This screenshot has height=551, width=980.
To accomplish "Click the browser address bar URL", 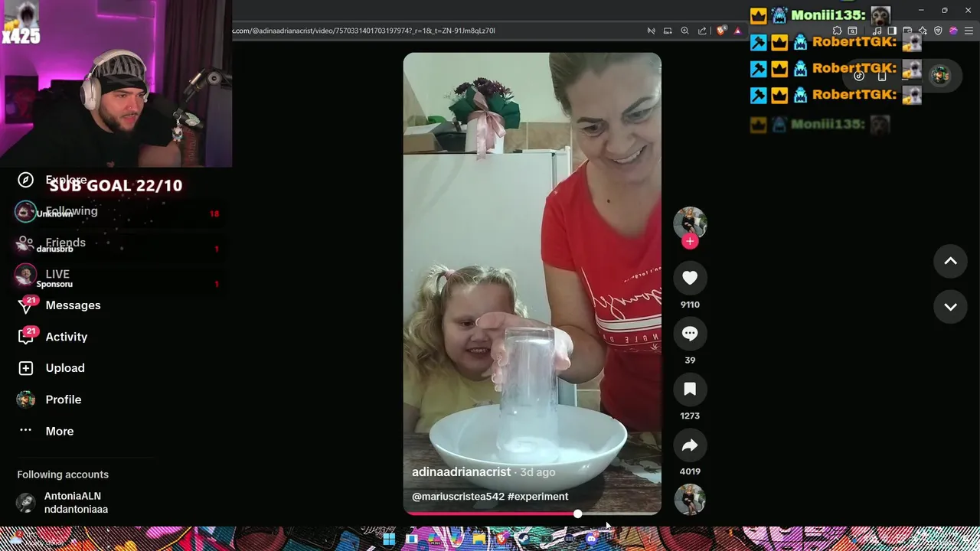I will [364, 31].
